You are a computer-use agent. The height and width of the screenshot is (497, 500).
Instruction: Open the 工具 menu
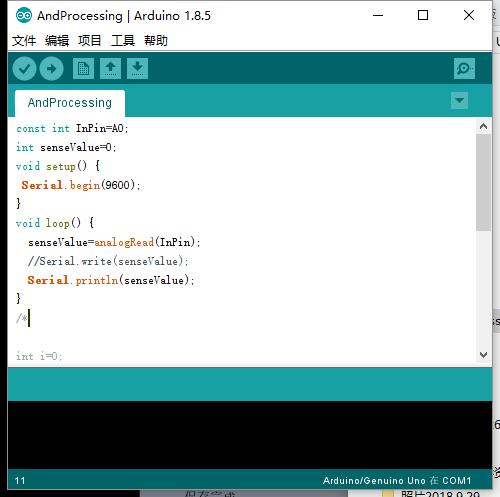[123, 41]
